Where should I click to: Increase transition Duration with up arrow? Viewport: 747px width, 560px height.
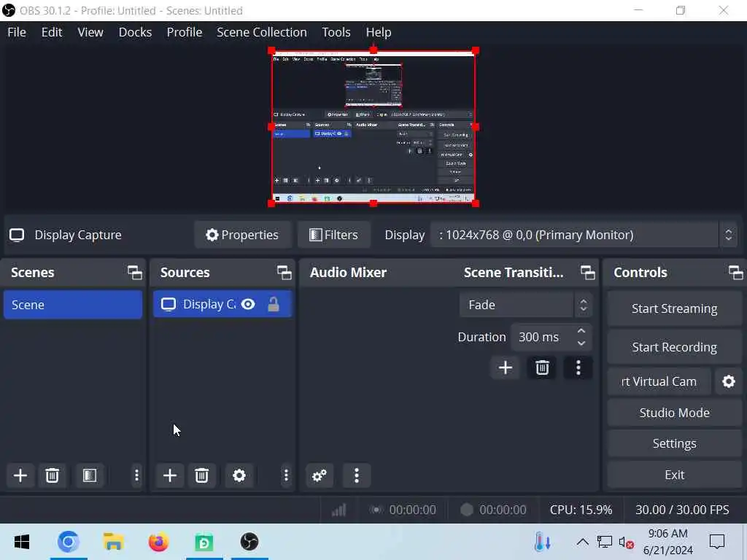click(x=581, y=331)
